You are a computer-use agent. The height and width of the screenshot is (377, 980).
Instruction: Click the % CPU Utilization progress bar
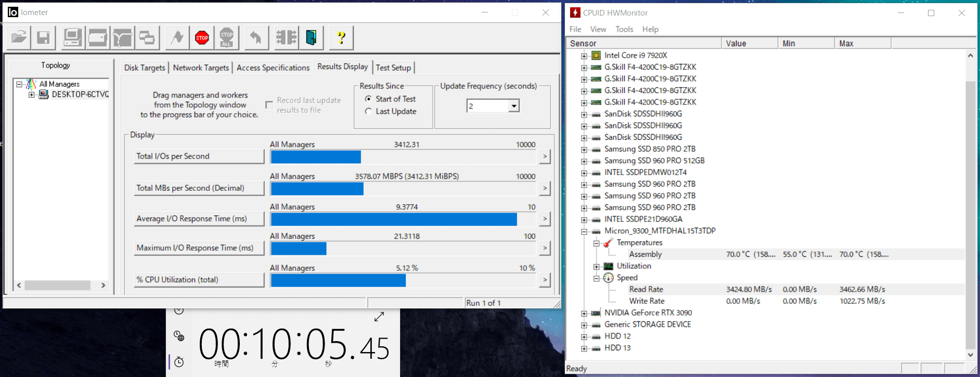click(403, 280)
